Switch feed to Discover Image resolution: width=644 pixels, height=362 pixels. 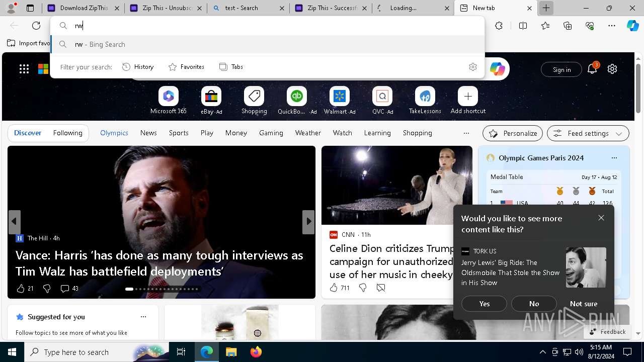28,133
